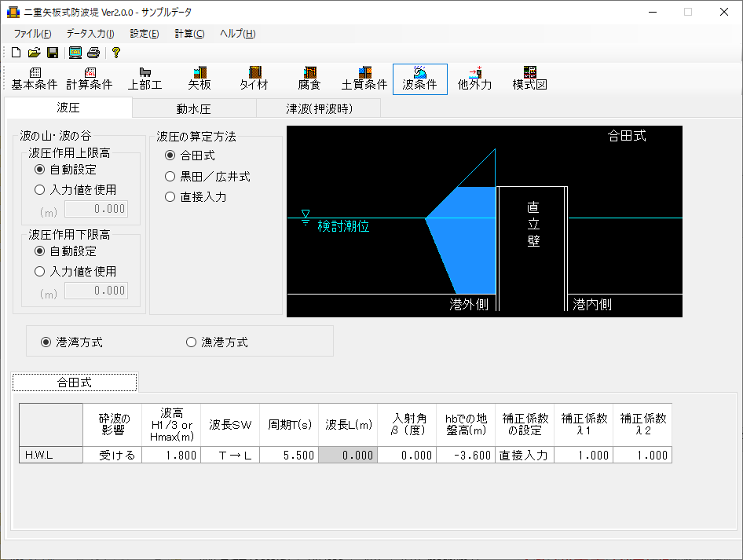Click the 波長L(m) cell showing 0.000
The width and height of the screenshot is (743, 560).
coord(348,456)
